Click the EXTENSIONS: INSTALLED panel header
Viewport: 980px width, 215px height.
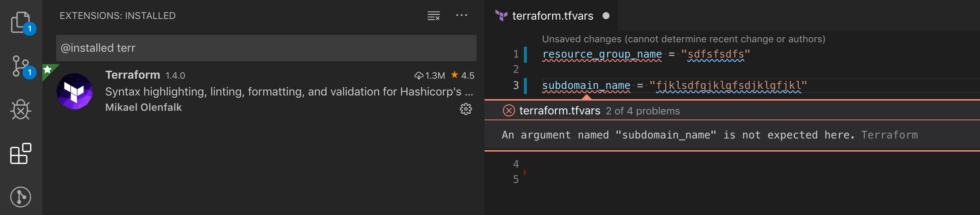[117, 16]
